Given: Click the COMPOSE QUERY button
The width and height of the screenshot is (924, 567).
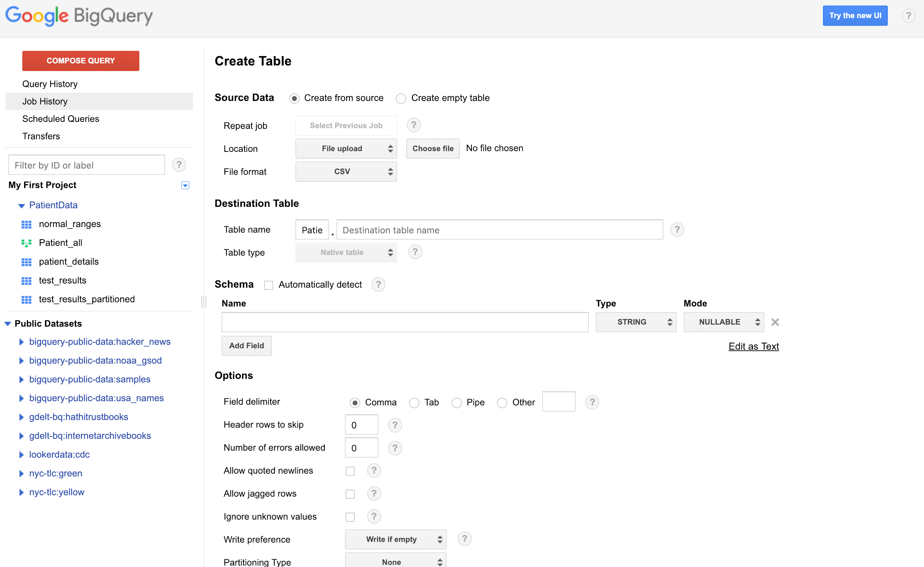Looking at the screenshot, I should click(80, 60).
